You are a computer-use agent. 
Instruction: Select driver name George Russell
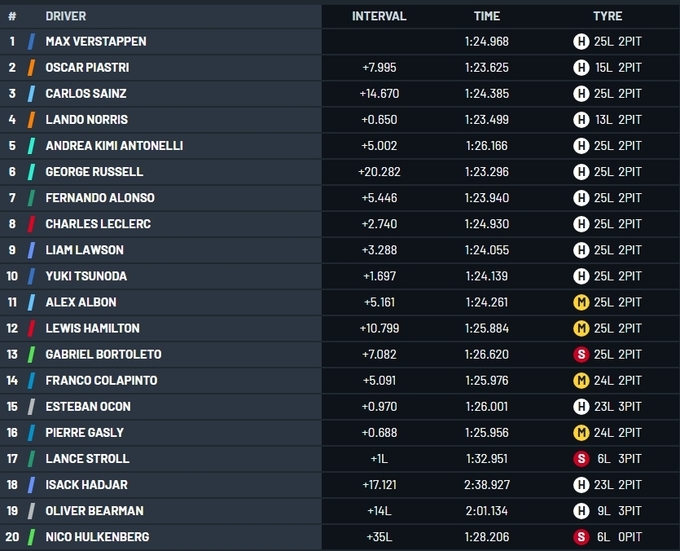pos(93,172)
